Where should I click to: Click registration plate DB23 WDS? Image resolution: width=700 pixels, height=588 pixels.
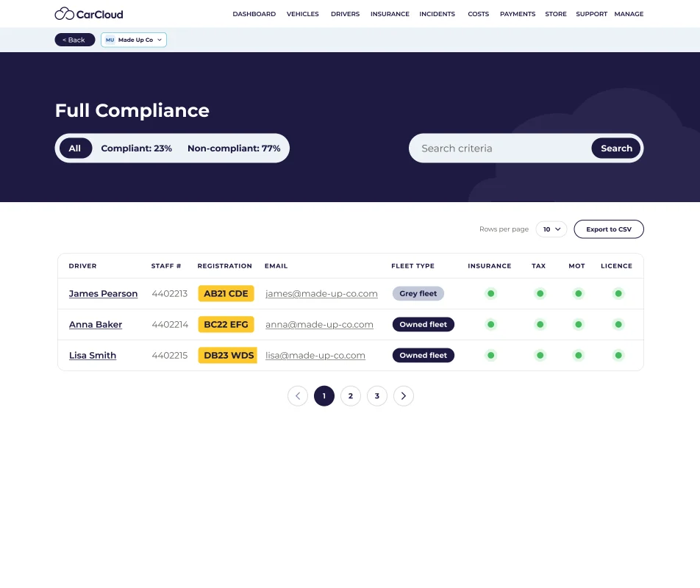[x=228, y=355]
